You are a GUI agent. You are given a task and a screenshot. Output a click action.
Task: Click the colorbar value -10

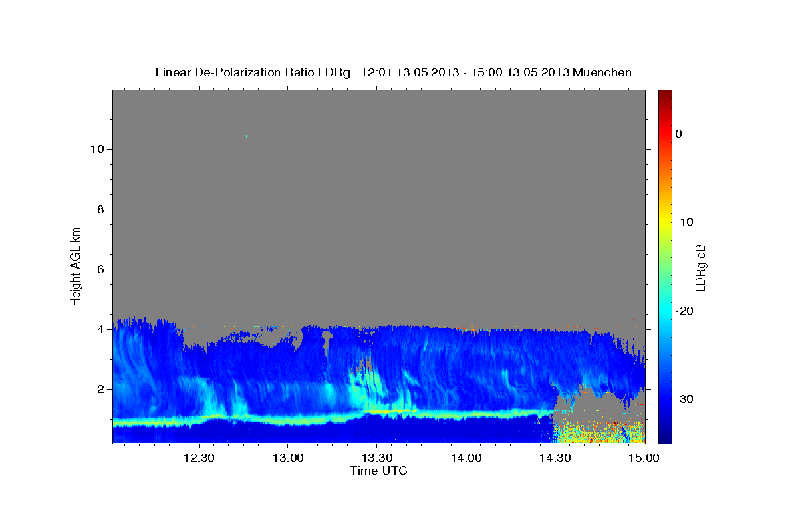click(684, 222)
